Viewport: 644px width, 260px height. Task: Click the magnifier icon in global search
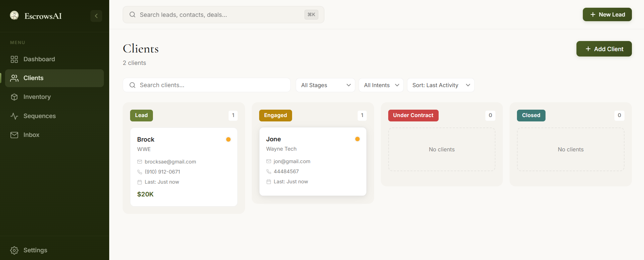pyautogui.click(x=132, y=14)
